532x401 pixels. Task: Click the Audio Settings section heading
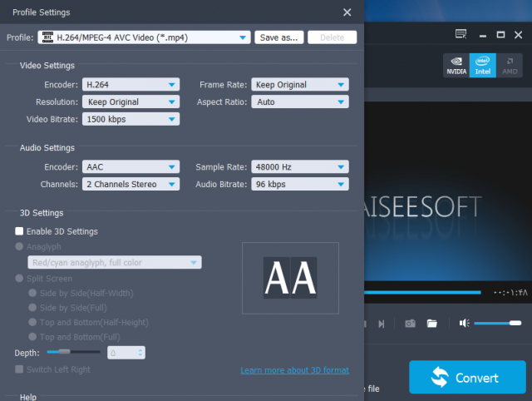[47, 148]
